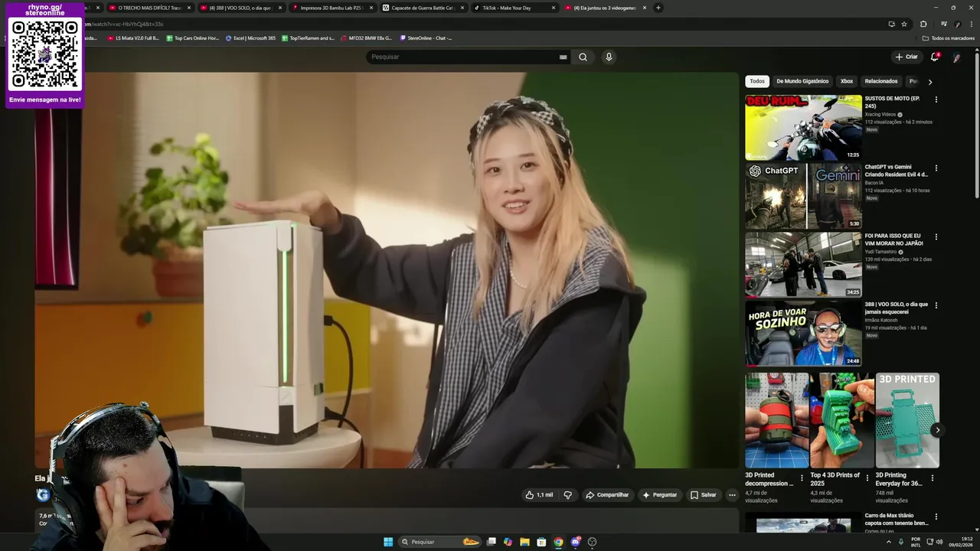This screenshot has width=980, height=551.
Task: Open SUSTOS DE MOTO video thumbnail
Action: 803,128
